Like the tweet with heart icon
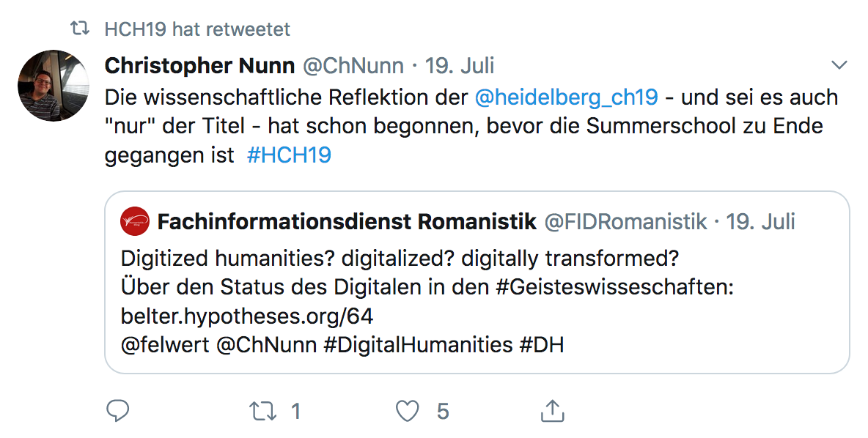The width and height of the screenshot is (868, 438). (407, 411)
